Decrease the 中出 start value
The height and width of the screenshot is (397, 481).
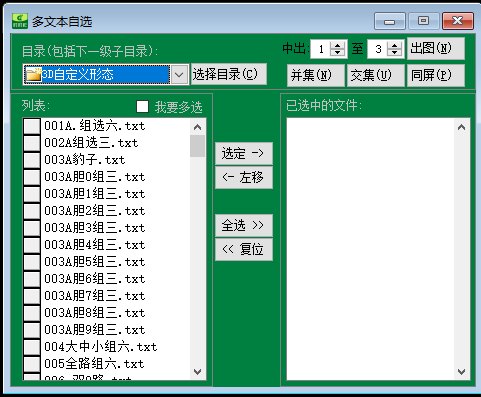tap(337, 53)
